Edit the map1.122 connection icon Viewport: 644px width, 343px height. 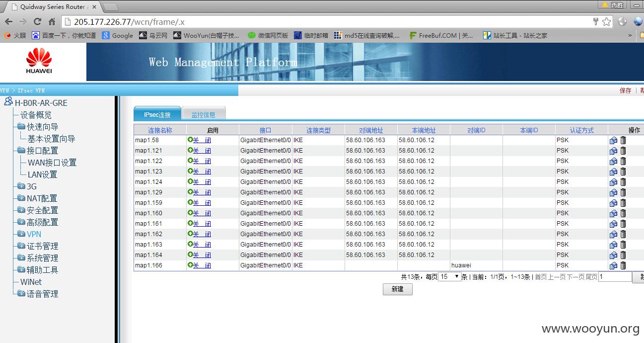(x=613, y=161)
